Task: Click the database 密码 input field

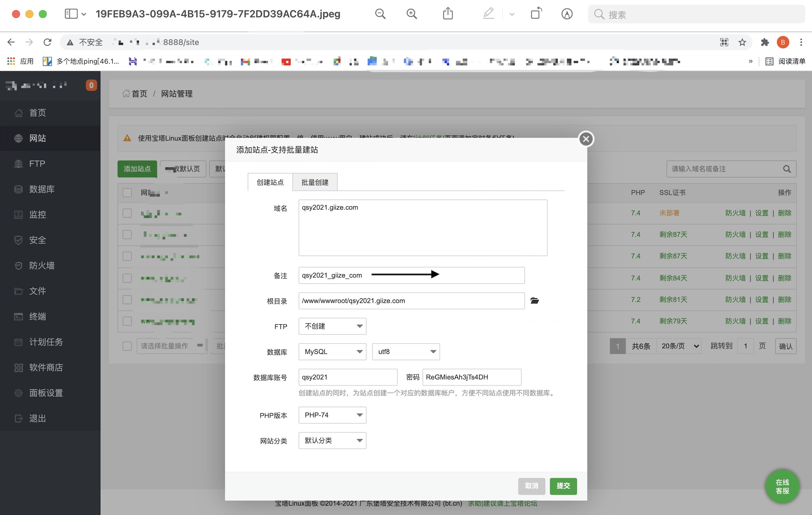Action: (472, 377)
